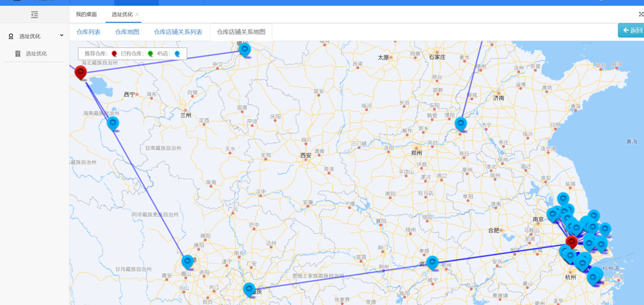Click the blue marker in Hainan Tibetan prefecture
Screen dimensions: 644x305
point(113,123)
